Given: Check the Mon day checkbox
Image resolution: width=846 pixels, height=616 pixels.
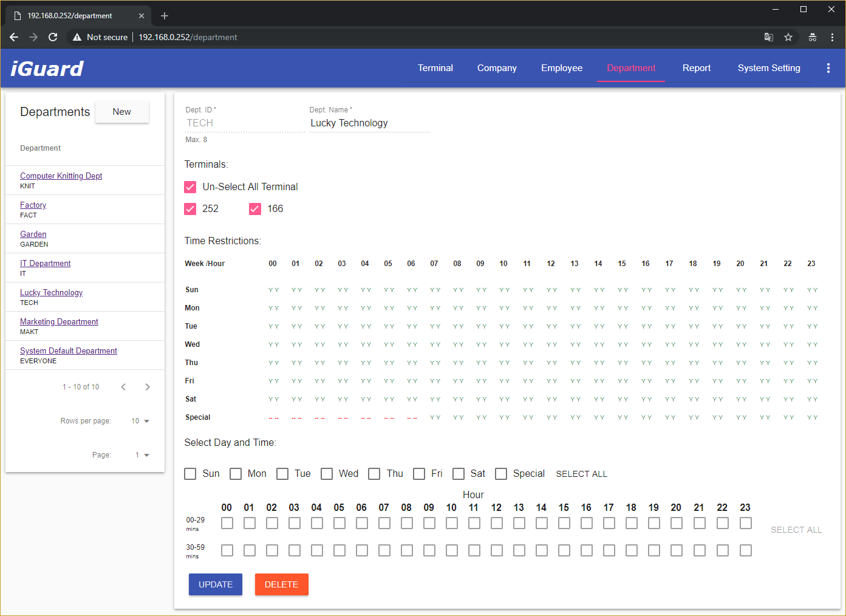Looking at the screenshot, I should coord(236,474).
